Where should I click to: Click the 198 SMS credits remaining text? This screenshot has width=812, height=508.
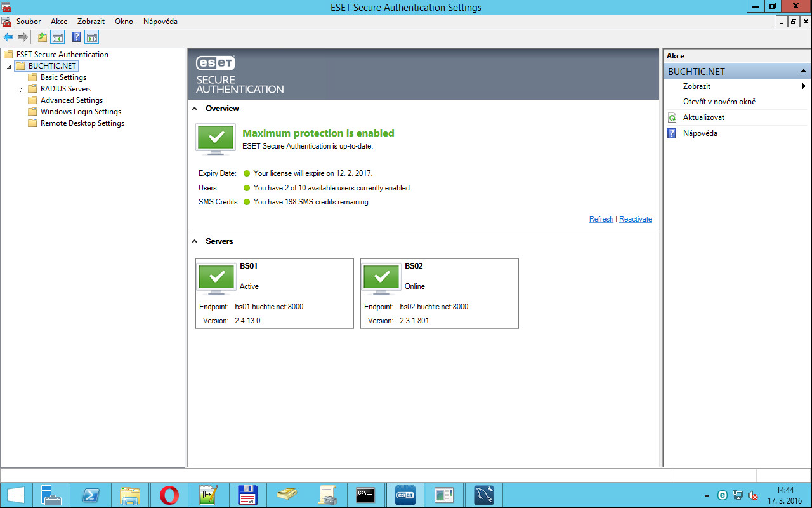tap(311, 202)
